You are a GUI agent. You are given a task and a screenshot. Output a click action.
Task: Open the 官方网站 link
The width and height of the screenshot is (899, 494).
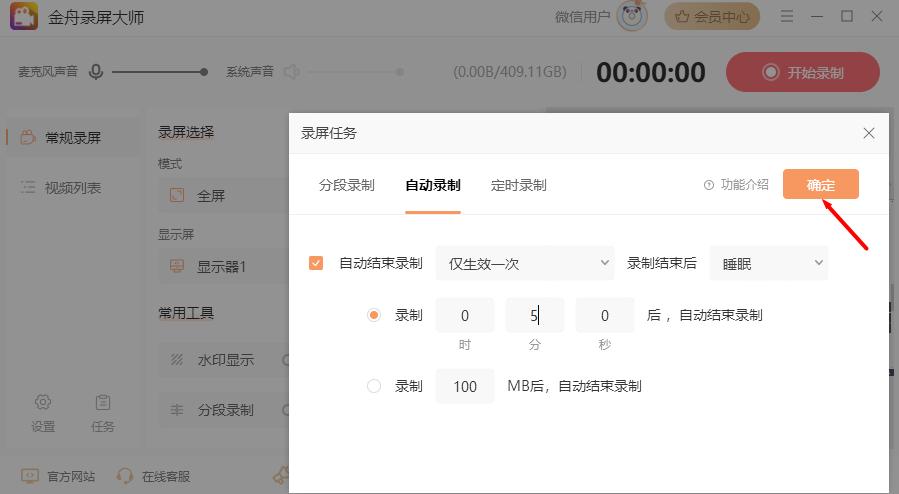(x=71, y=476)
